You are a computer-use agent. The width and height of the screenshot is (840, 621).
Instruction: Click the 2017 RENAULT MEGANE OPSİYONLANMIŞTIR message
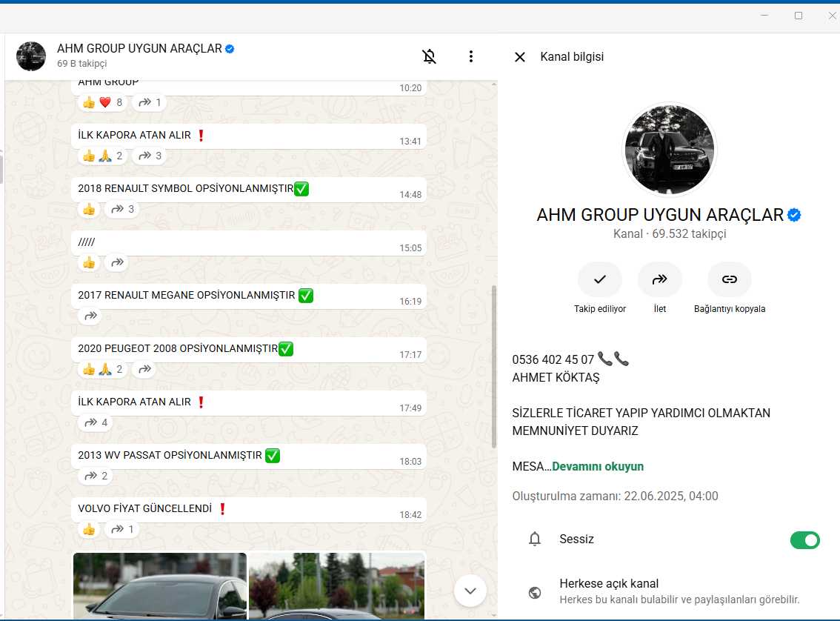coord(249,296)
